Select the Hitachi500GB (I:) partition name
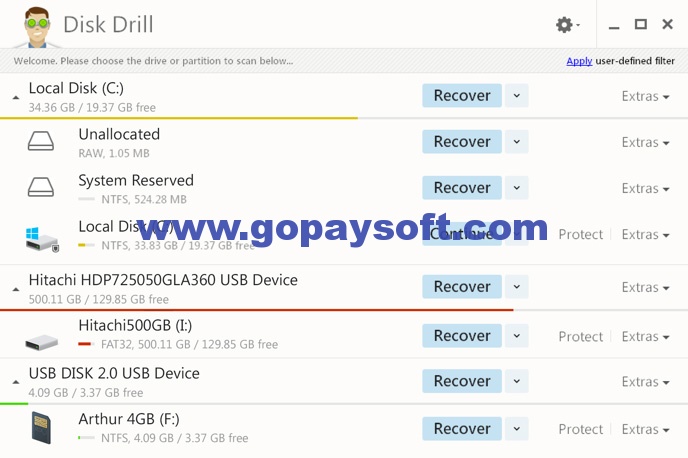This screenshot has width=688, height=458. tap(135, 326)
